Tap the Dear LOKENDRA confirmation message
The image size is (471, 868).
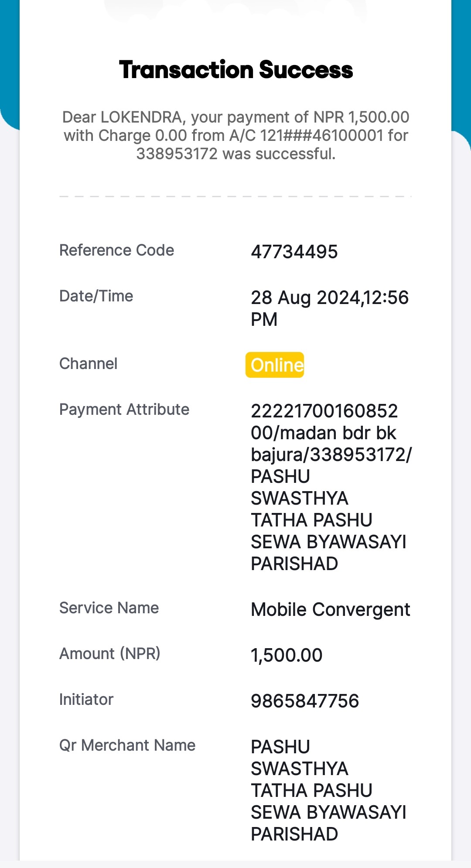(236, 136)
